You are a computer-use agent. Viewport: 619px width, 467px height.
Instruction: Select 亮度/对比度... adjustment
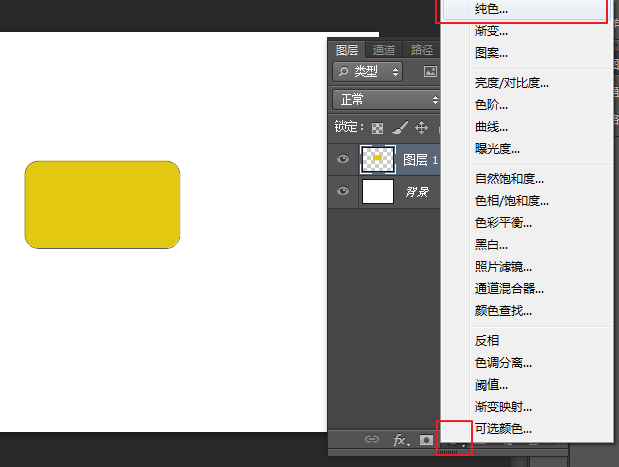[x=512, y=83]
